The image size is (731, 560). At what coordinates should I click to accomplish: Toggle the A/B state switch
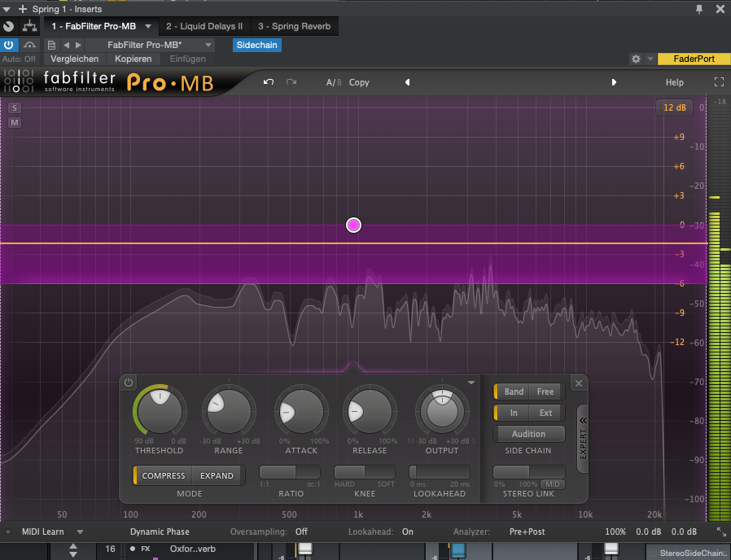click(x=334, y=82)
